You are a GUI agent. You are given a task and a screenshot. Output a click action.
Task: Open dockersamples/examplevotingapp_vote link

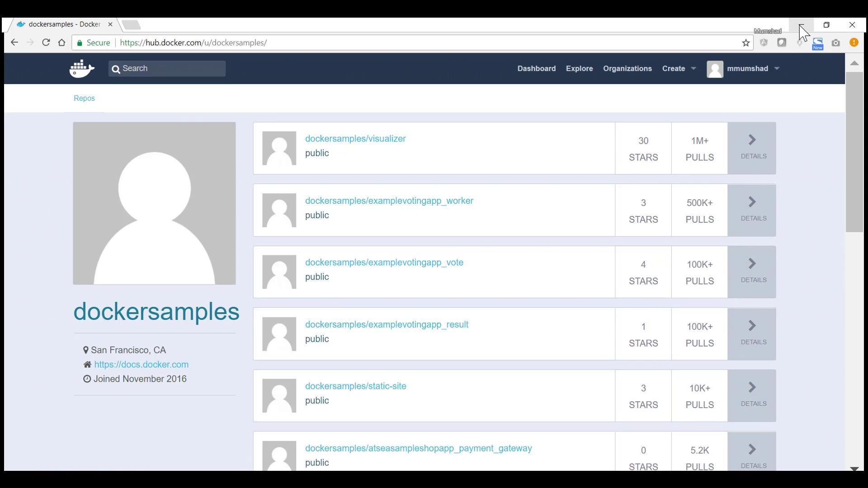pos(384,263)
